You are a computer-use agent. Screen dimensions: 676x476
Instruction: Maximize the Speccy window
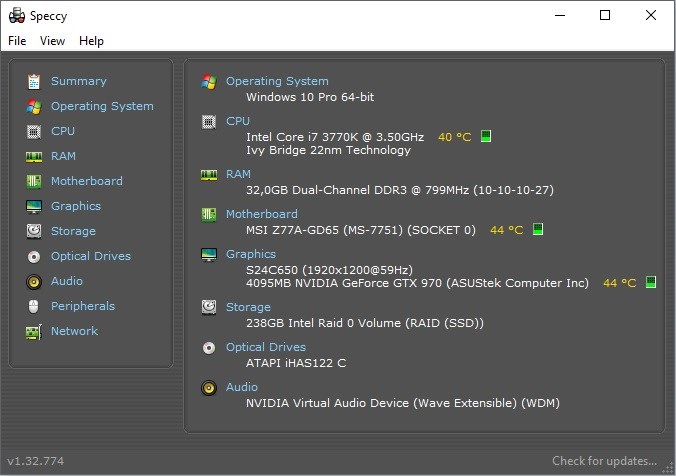[x=605, y=15]
